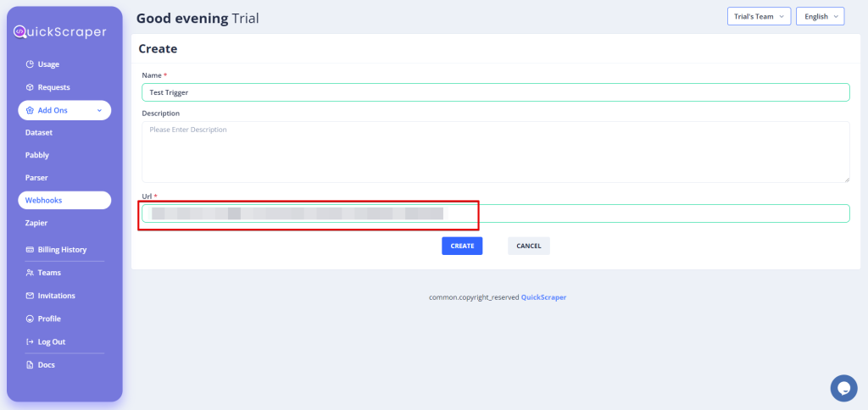Click the Usage pie chart icon
The image size is (868, 410).
click(x=30, y=64)
